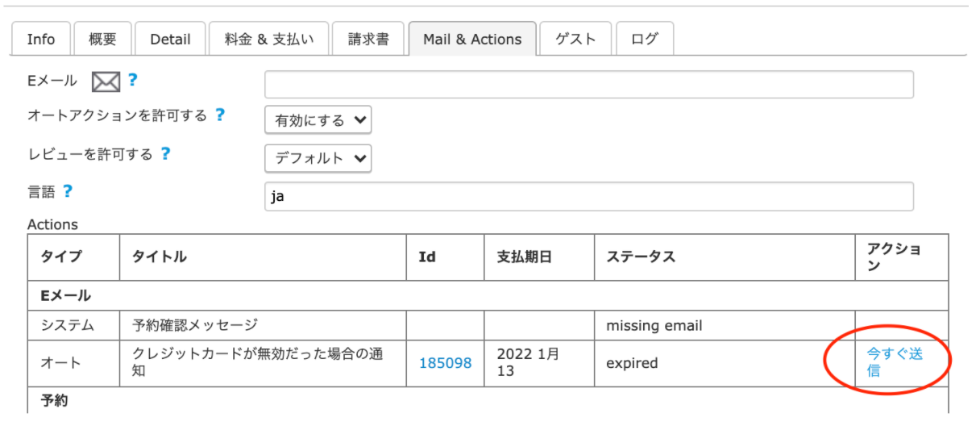980x426 pixels.
Task: Open the 有効にする dropdown
Action: tap(318, 120)
